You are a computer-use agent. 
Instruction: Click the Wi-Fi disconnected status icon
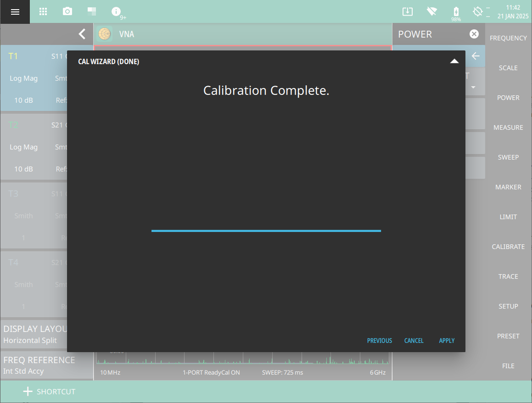[x=431, y=12]
